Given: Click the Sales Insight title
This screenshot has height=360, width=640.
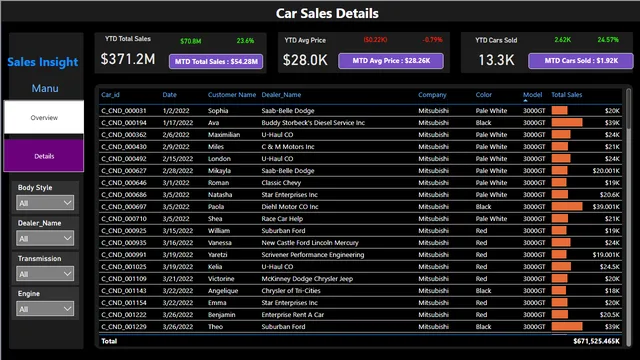Looking at the screenshot, I should coord(42,62).
